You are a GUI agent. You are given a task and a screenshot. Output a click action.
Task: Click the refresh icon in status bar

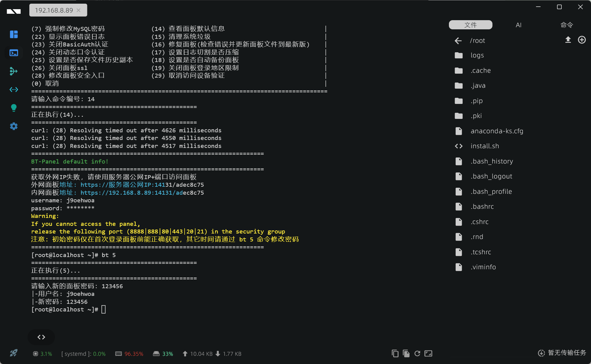(417, 354)
